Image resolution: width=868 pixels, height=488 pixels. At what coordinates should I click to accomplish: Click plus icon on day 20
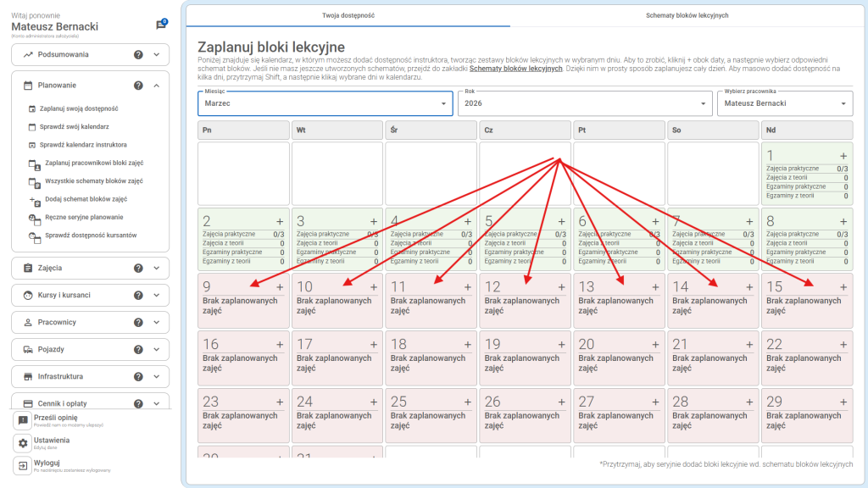tap(655, 345)
